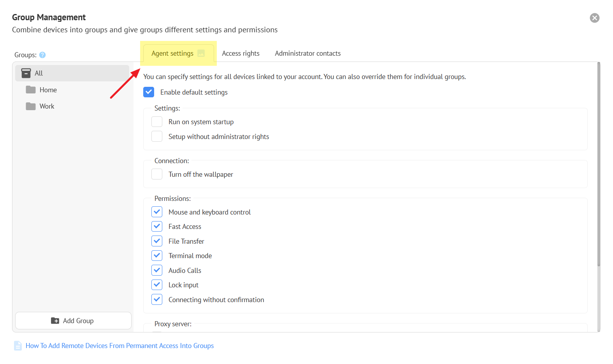Click the document icon beside the help link
Image resolution: width=613 pixels, height=364 pixels.
click(18, 346)
